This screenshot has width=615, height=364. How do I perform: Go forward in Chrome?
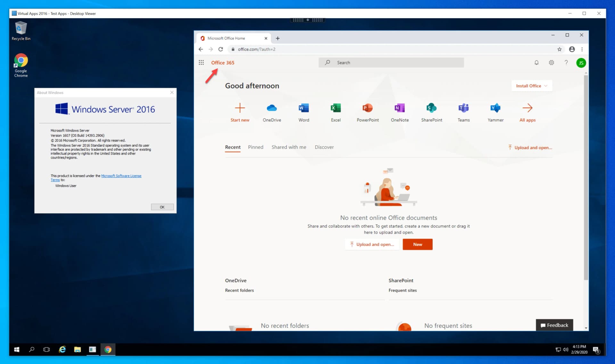point(210,49)
